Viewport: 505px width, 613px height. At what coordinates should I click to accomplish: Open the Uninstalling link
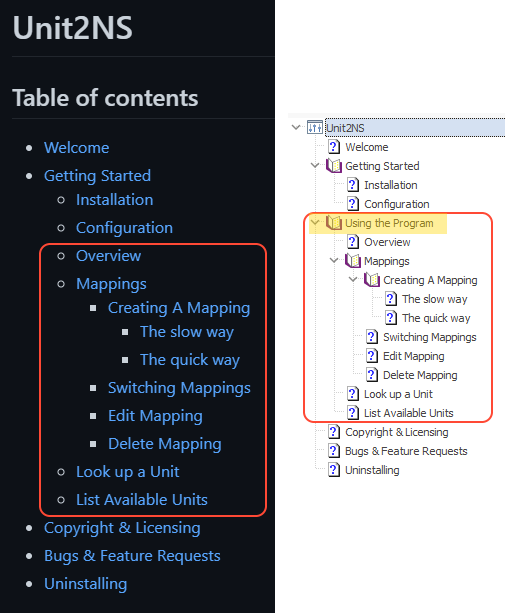[86, 584]
